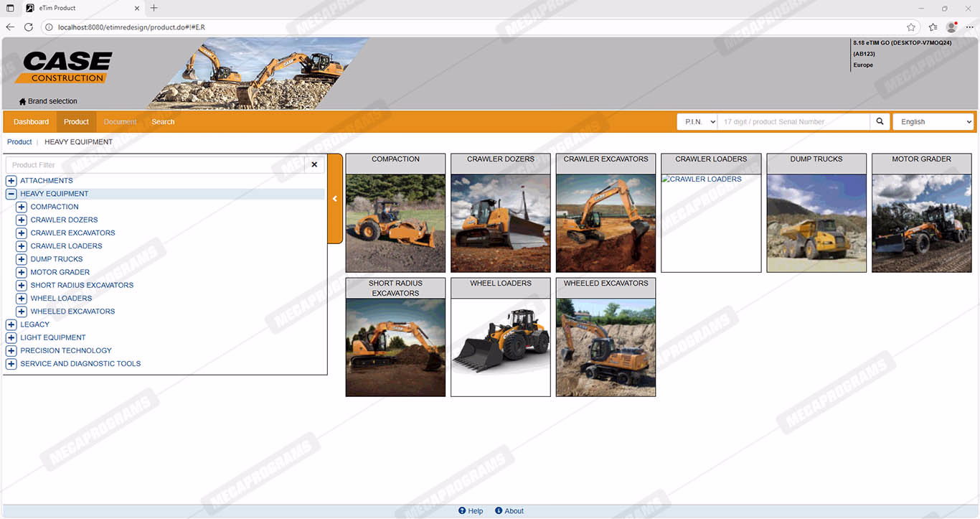Collapse sidebar using orange arrow handle
This screenshot has width=980, height=519.
(335, 199)
